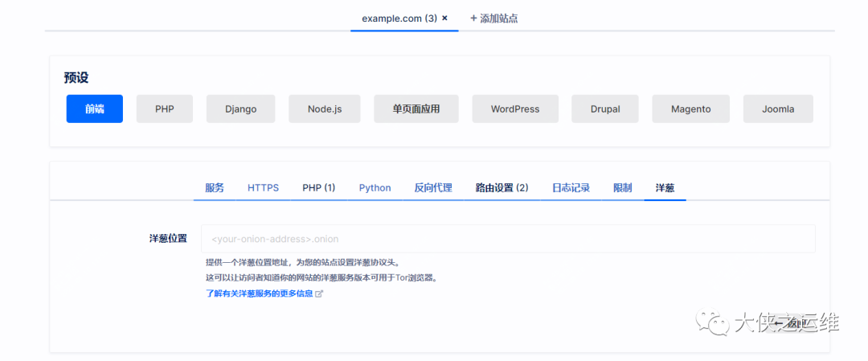Choose the Joomla preset
Viewport: 868px width, 361px height.
778,109
